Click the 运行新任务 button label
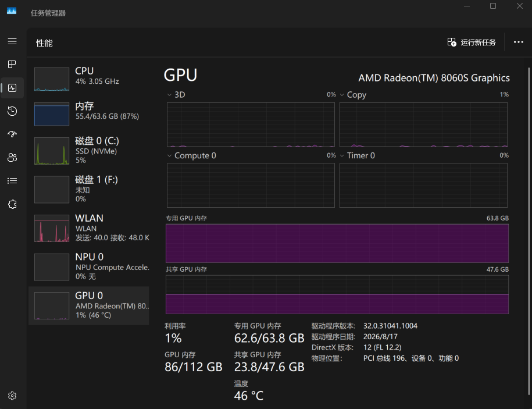Viewport: 532px width, 409px height. coord(478,42)
